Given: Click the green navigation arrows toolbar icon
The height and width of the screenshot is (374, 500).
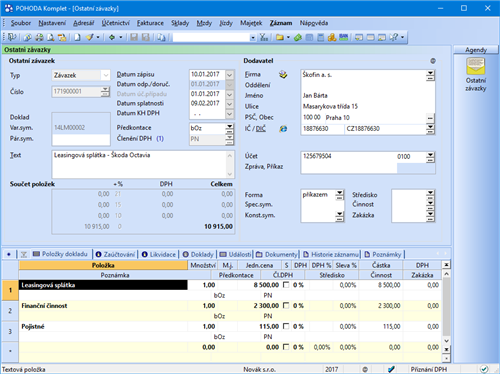Looking at the screenshot, I should (112, 37).
